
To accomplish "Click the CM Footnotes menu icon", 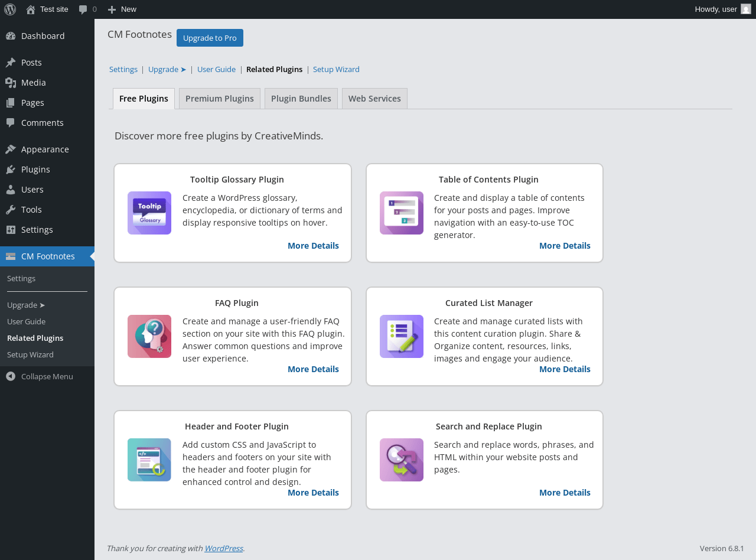I will tap(11, 256).
